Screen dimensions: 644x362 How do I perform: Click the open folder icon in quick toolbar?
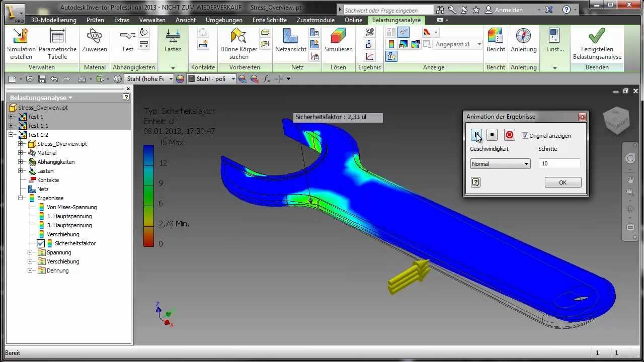point(30,79)
